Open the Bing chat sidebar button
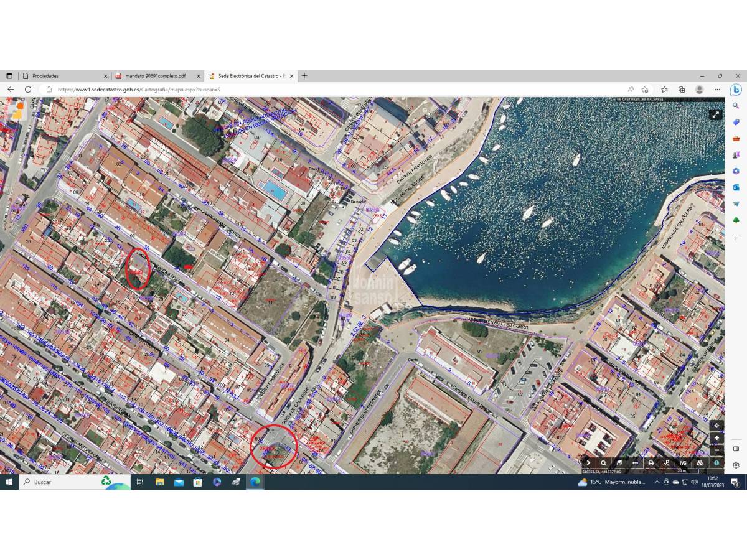The image size is (747, 560). (736, 90)
